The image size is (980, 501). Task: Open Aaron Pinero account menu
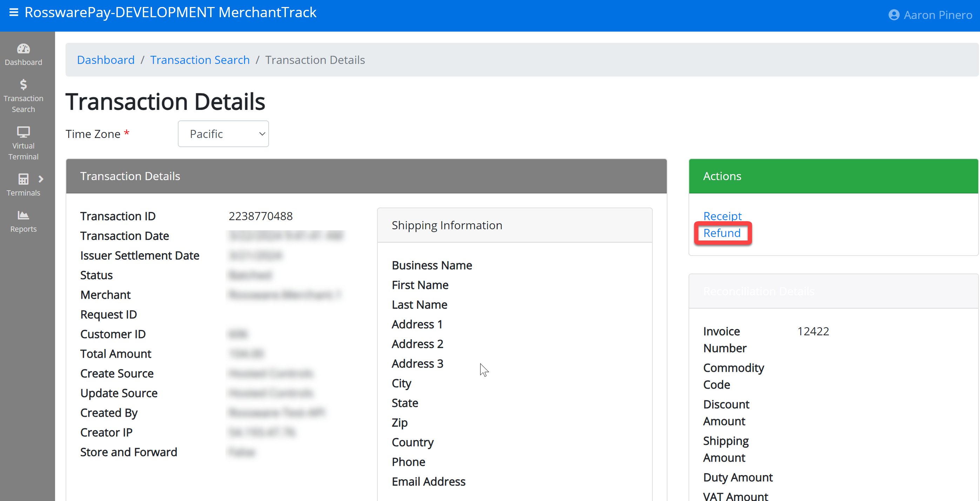(x=938, y=15)
